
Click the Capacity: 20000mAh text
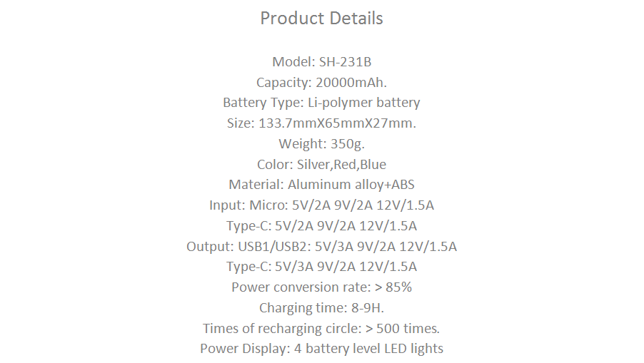pyautogui.click(x=321, y=83)
